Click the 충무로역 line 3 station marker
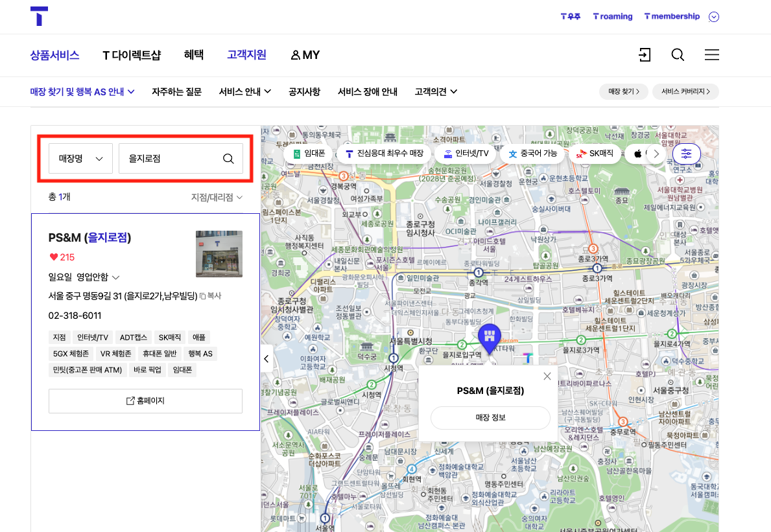 [623, 421]
